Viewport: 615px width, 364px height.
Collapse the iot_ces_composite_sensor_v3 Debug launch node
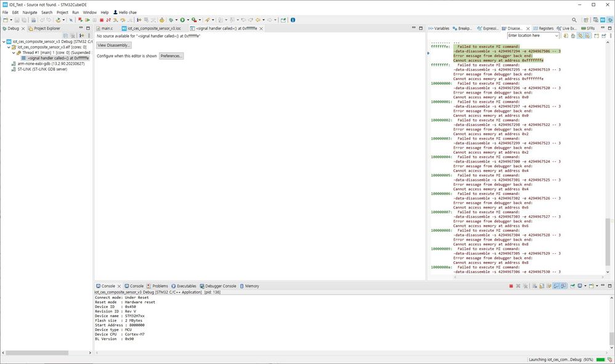click(4, 42)
